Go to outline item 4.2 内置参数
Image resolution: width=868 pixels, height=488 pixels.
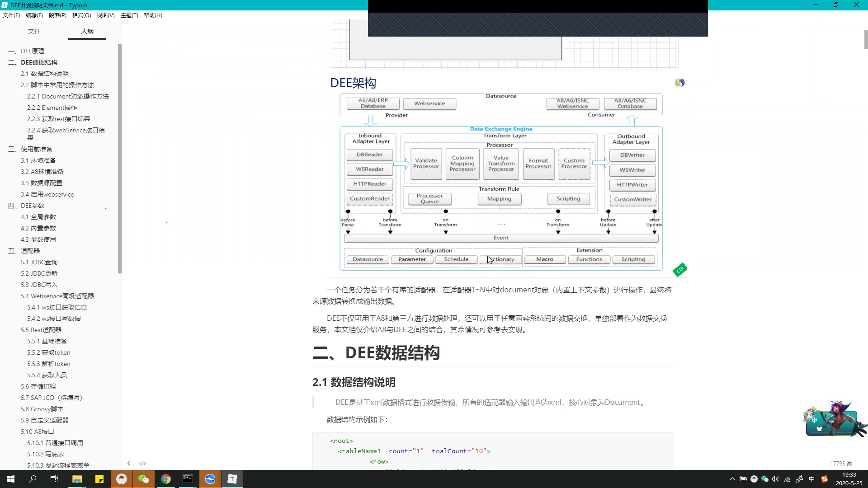click(38, 228)
